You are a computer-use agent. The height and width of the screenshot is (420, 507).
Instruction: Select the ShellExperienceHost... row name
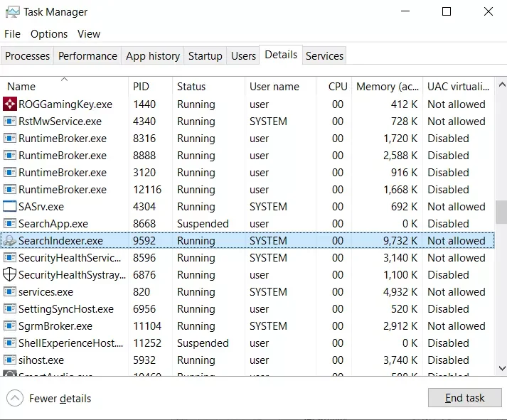pyautogui.click(x=71, y=343)
